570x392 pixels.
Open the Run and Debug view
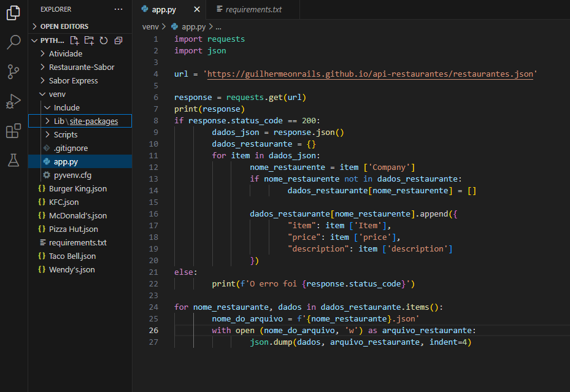tap(13, 101)
